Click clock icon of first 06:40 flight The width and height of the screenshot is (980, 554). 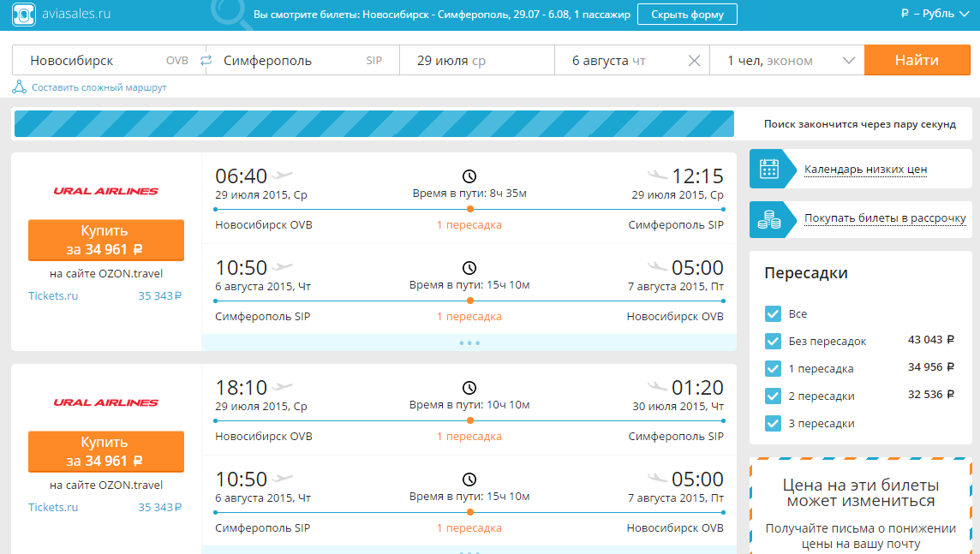tap(469, 176)
